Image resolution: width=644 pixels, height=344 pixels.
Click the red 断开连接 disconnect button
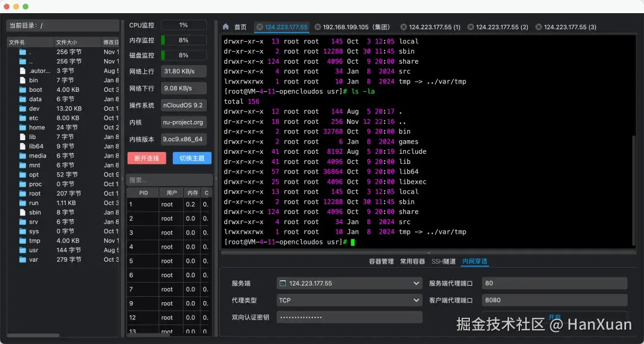tap(146, 158)
